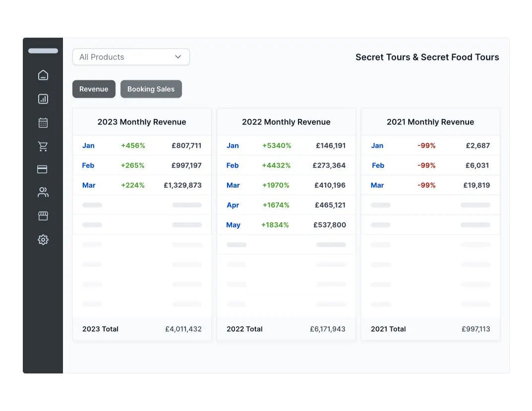The width and height of the screenshot is (532, 411).
Task: Switch to the Booking Sales tab
Action: click(151, 89)
